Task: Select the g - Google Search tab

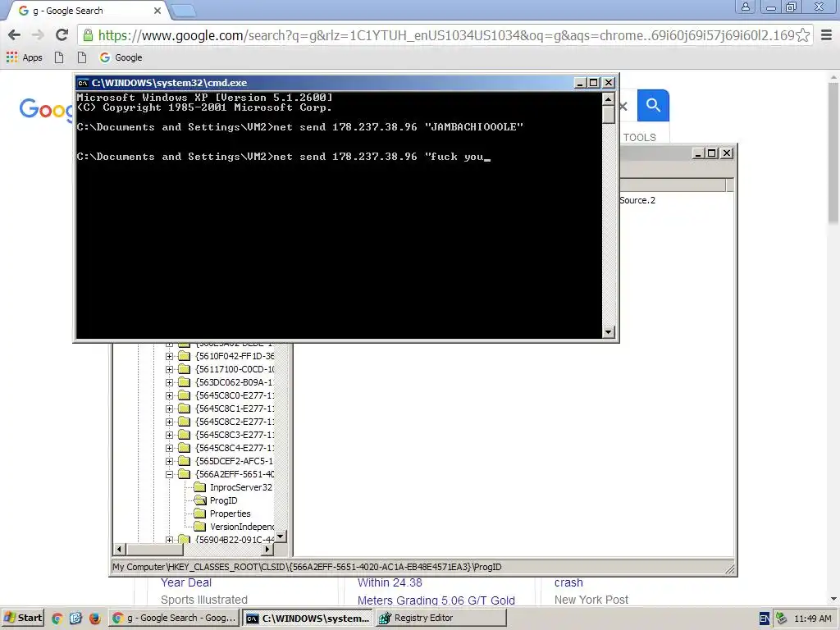Action: (87, 11)
